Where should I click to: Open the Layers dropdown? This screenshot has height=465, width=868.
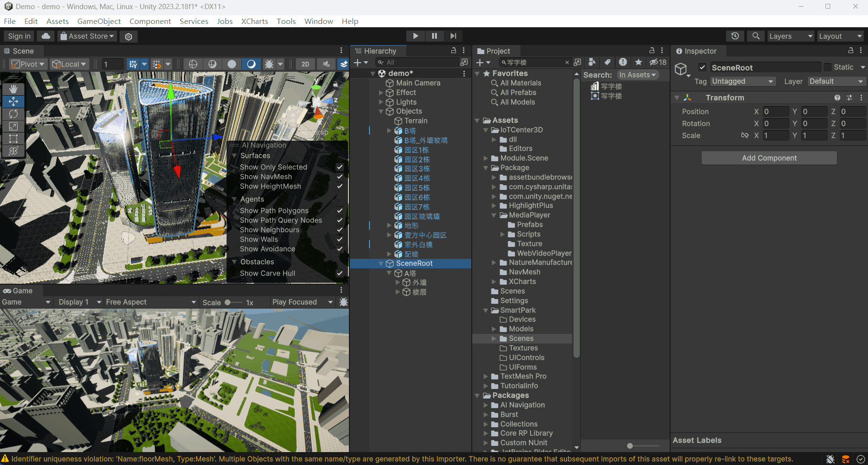pyautogui.click(x=790, y=36)
